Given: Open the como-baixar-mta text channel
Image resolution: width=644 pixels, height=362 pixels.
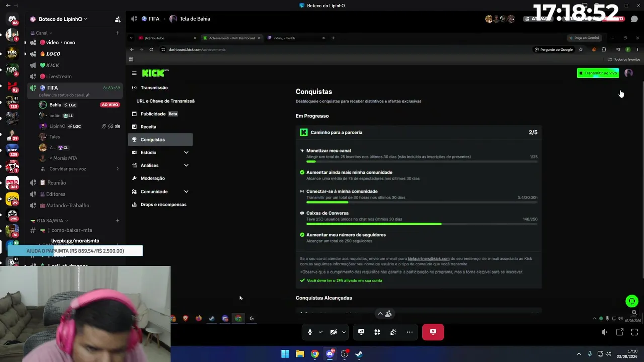Looking at the screenshot, I should 74,230.
